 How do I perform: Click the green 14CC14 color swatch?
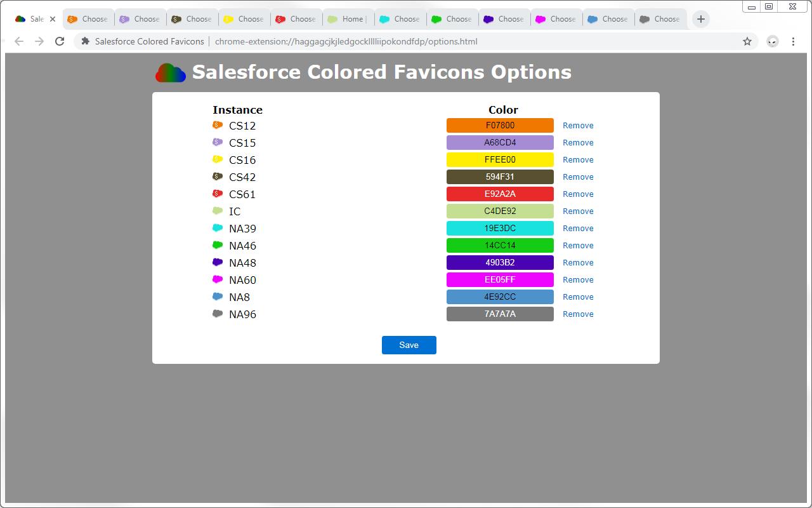pyautogui.click(x=500, y=245)
